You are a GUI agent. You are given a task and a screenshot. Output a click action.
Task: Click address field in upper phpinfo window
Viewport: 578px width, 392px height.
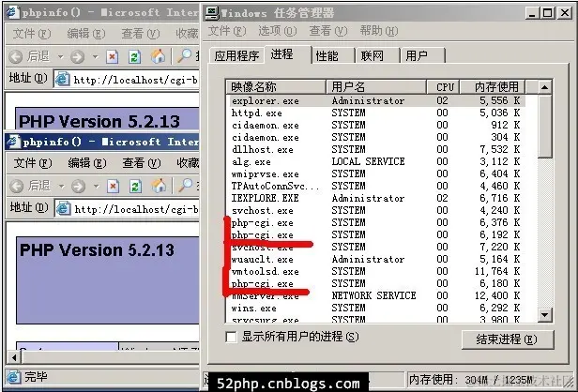click(127, 80)
